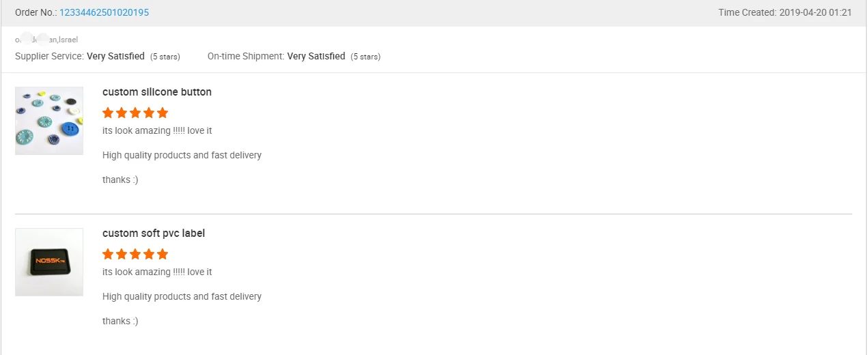This screenshot has width=868, height=355.
Task: Click "thanks :)" text in pvc label review
Action: 120,322
